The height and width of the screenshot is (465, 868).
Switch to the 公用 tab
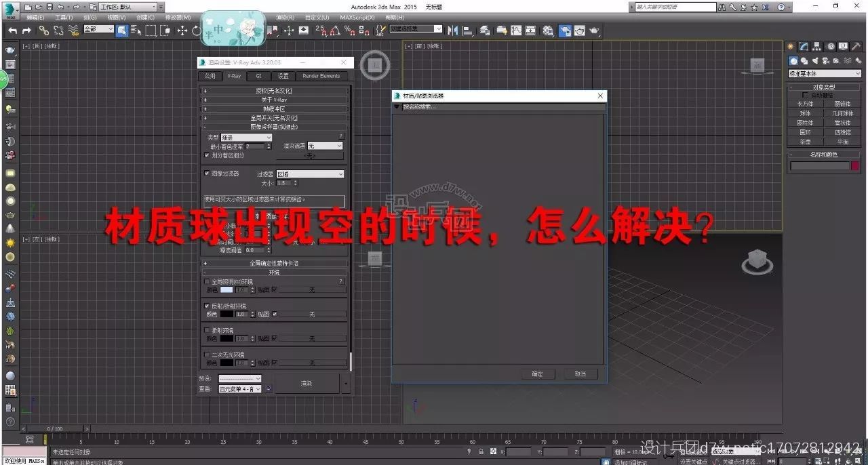[210, 76]
